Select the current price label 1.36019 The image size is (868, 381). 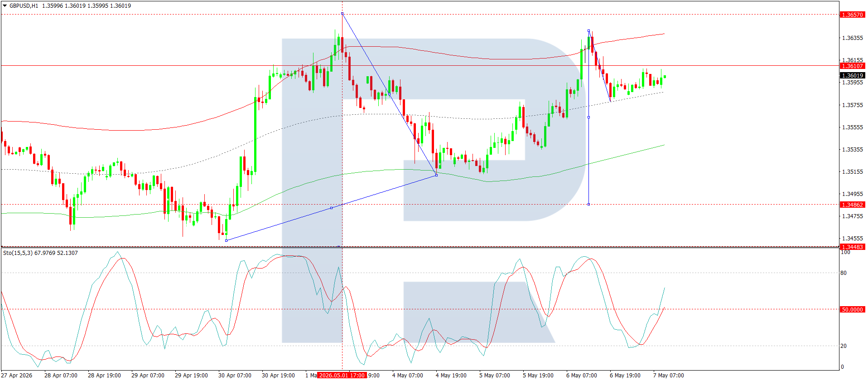852,76
